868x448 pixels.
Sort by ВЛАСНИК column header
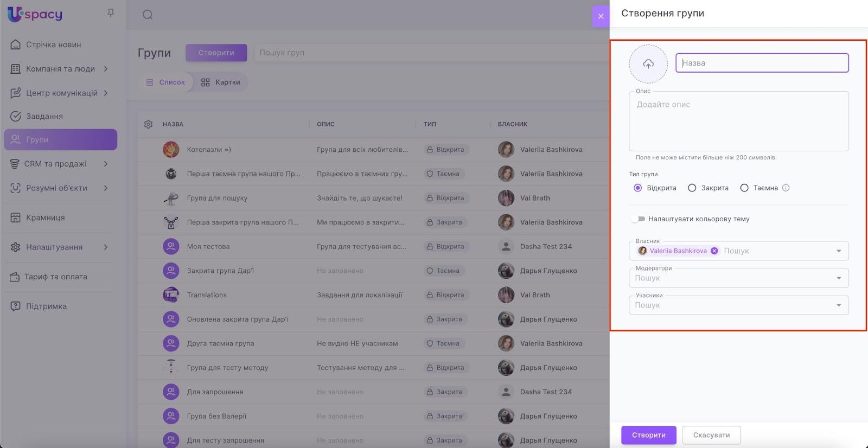(x=513, y=124)
